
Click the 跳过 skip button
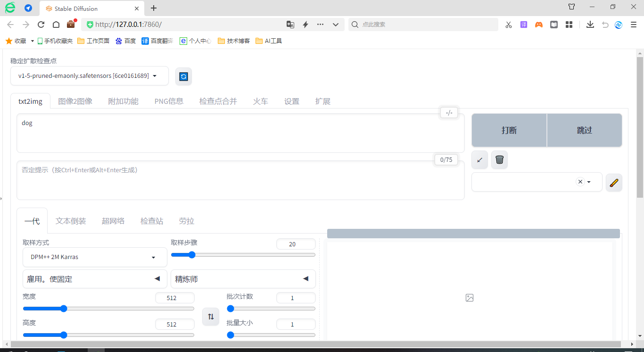[x=585, y=130]
